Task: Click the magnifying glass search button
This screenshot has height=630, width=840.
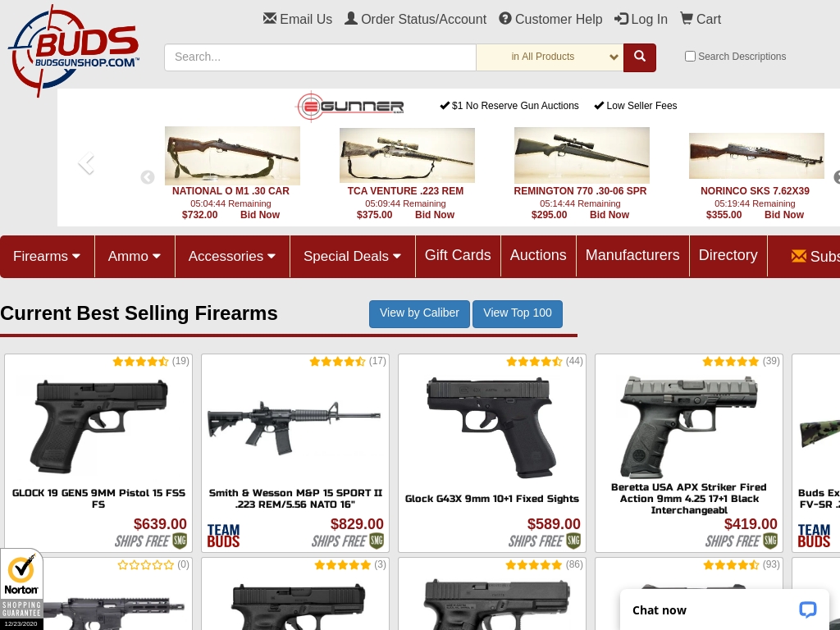Action: [x=640, y=57]
